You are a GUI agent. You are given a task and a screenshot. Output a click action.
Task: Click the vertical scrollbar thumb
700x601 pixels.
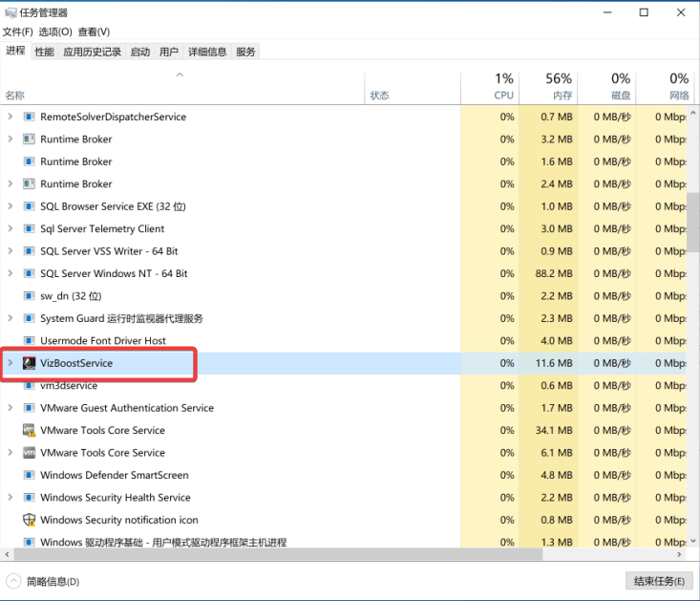pyautogui.click(x=693, y=222)
